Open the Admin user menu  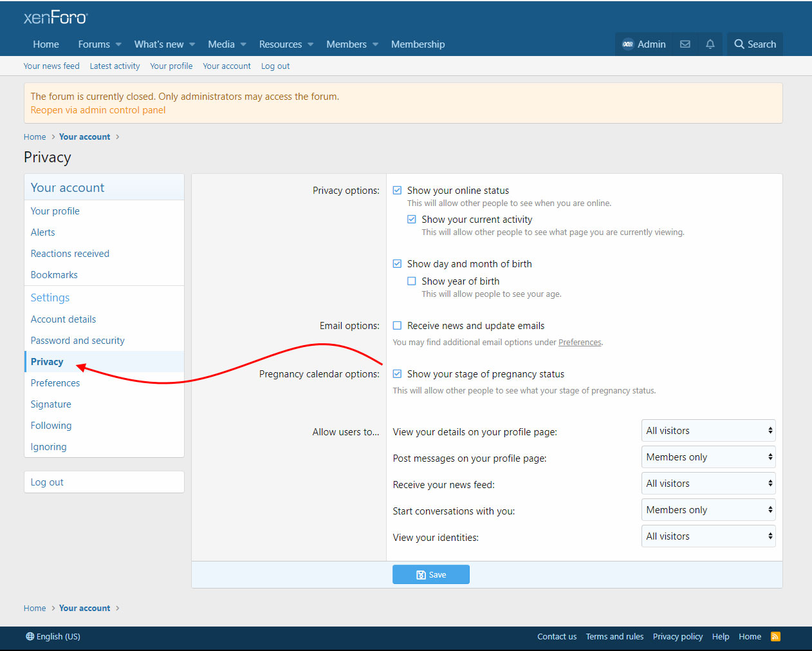point(644,44)
